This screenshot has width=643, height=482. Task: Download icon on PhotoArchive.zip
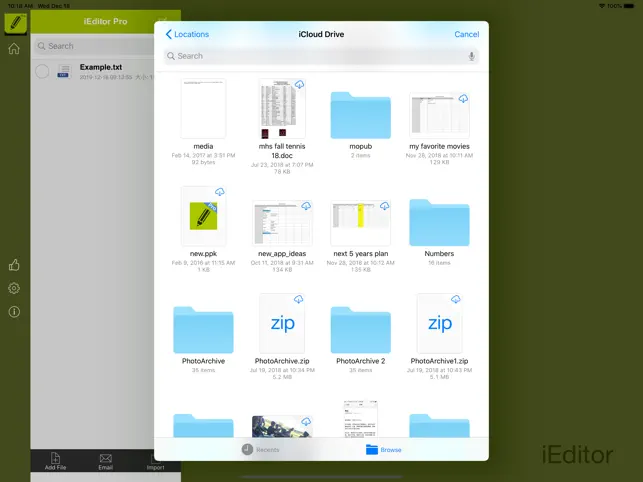(299, 299)
